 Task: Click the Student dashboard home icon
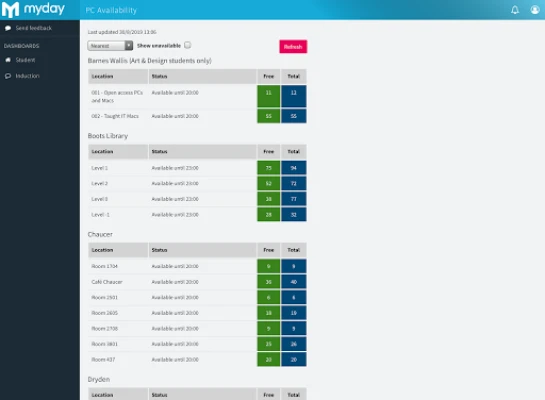[x=8, y=60]
